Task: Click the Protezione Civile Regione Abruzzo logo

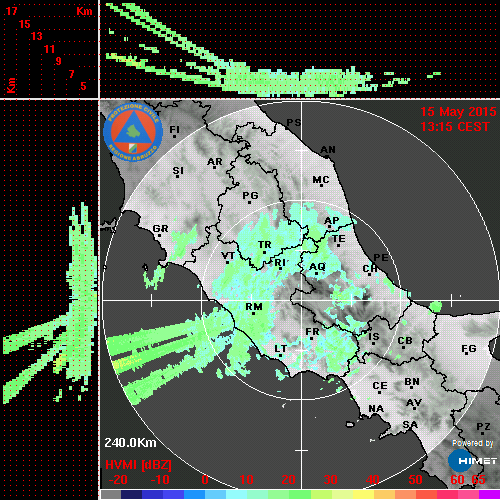Action: (x=133, y=132)
